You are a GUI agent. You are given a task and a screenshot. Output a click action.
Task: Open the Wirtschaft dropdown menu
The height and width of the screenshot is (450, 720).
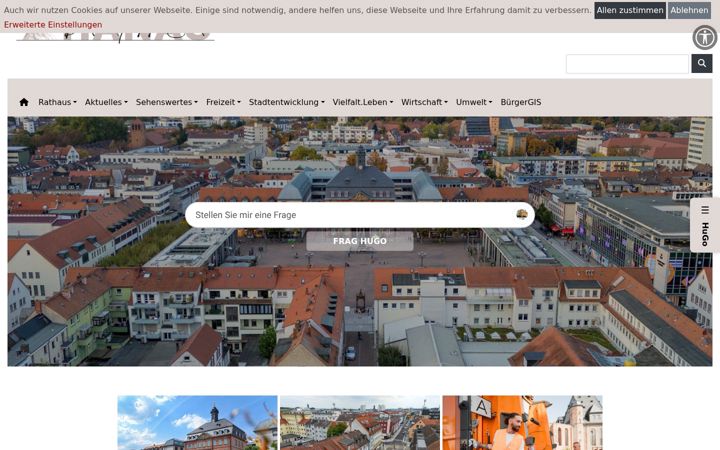click(424, 102)
